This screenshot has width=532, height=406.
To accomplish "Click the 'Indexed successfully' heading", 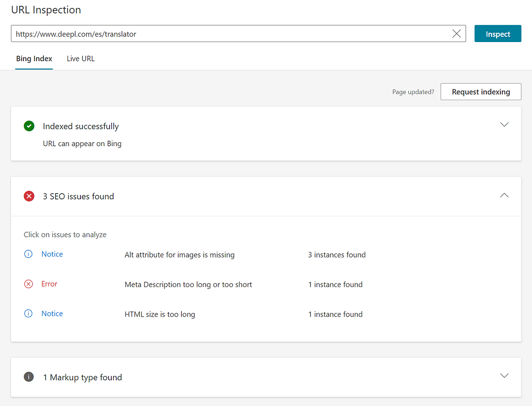I will [x=81, y=126].
